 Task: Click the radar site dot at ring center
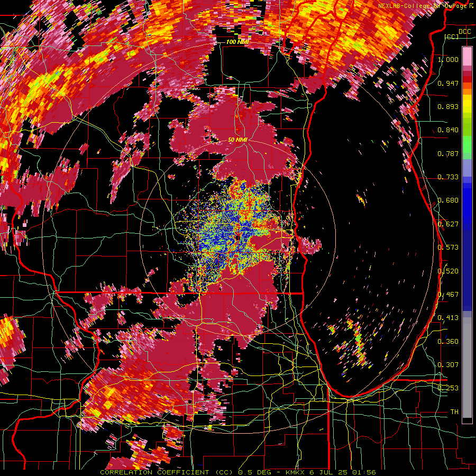pos(237,237)
